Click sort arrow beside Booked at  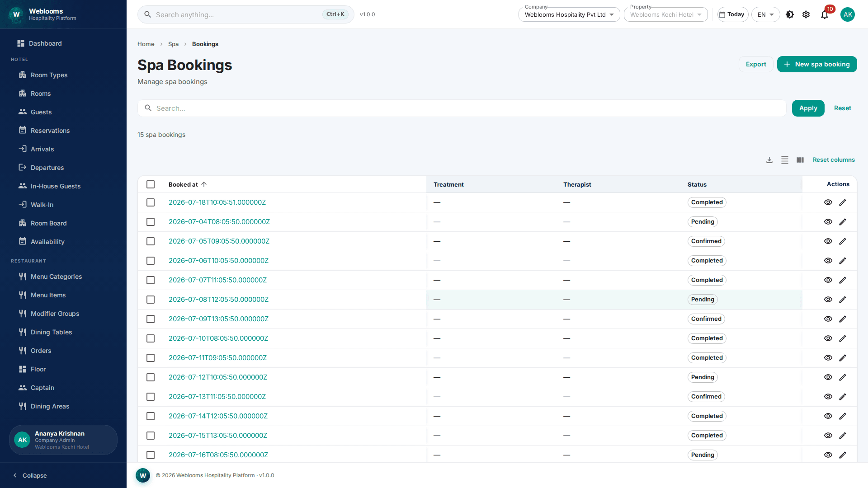pyautogui.click(x=204, y=184)
